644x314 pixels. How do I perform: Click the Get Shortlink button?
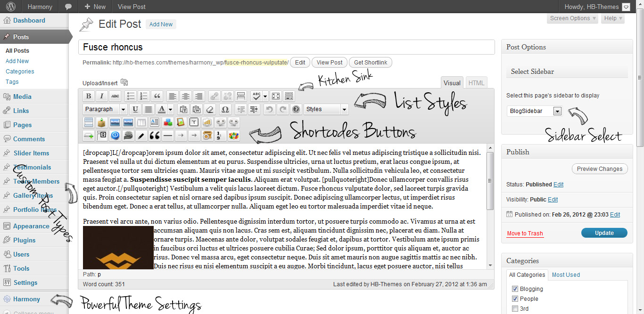click(x=371, y=62)
